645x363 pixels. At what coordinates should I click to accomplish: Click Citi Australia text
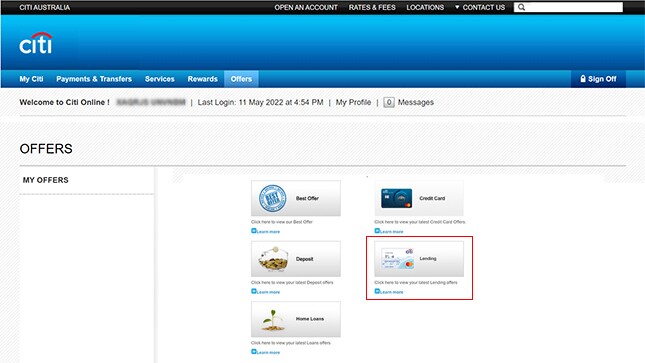(44, 7)
